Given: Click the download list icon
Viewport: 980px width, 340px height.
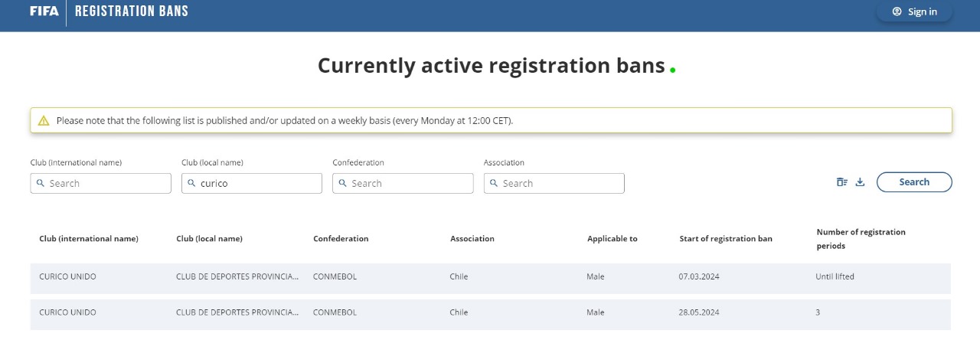Looking at the screenshot, I should pos(860,182).
